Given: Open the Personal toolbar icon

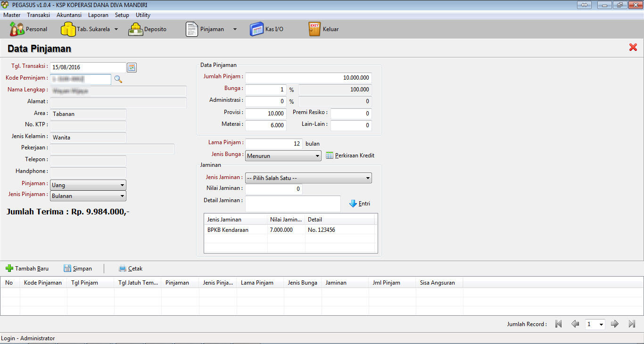Looking at the screenshot, I should point(17,29).
